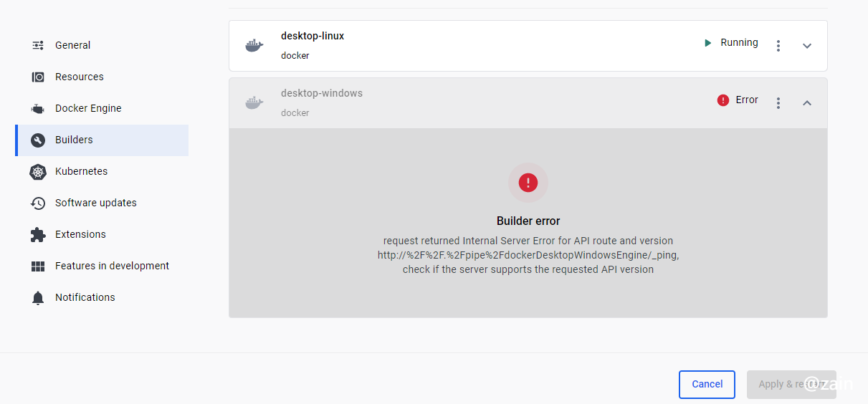
Task: Click 'check if the server supports' line
Action: click(528, 270)
